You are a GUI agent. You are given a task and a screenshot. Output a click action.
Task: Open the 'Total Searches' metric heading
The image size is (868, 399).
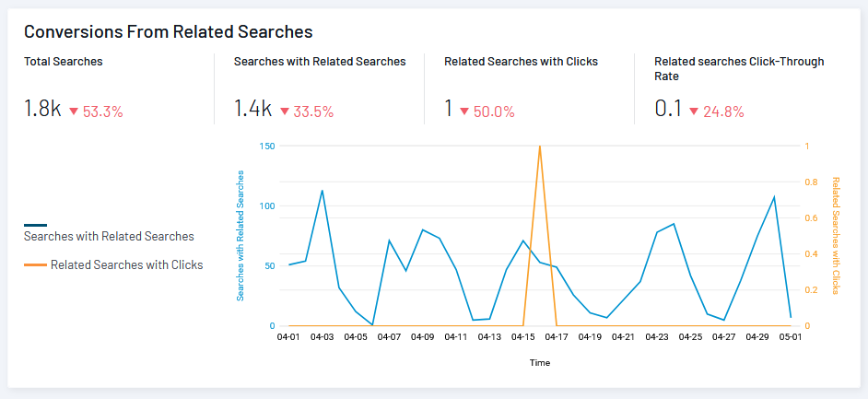tap(64, 62)
